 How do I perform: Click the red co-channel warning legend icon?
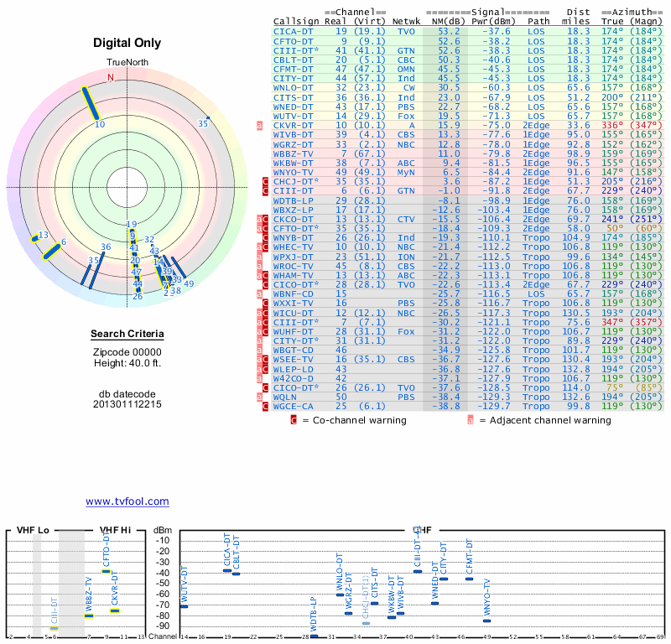click(x=294, y=420)
